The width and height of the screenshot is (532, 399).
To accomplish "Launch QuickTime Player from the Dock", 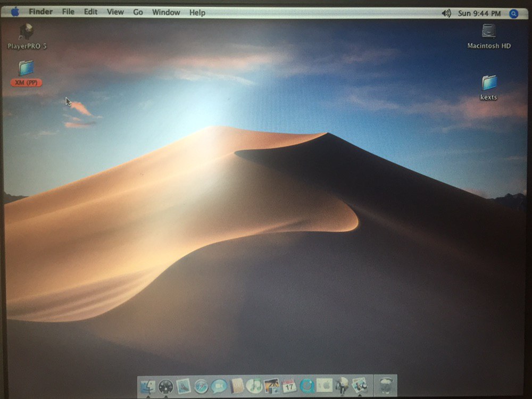I will 307,386.
